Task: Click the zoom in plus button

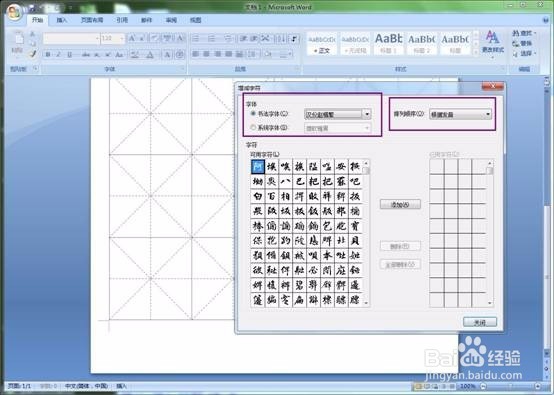Action: [538, 386]
